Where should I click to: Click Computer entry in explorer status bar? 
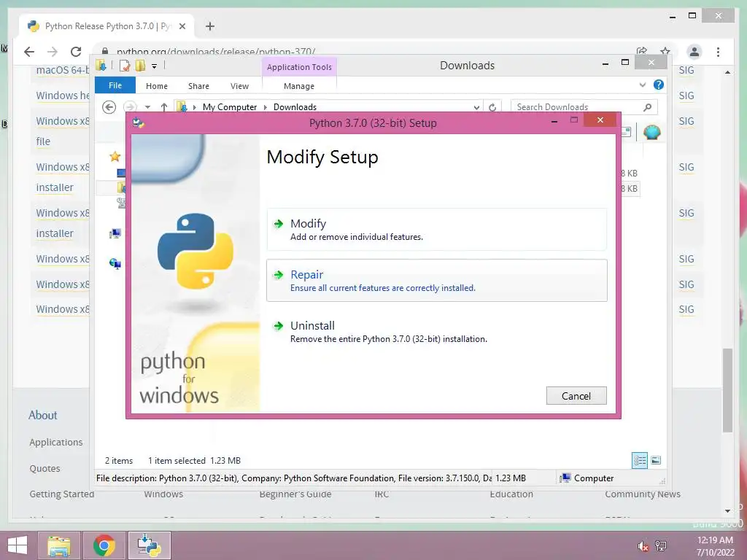tap(587, 478)
